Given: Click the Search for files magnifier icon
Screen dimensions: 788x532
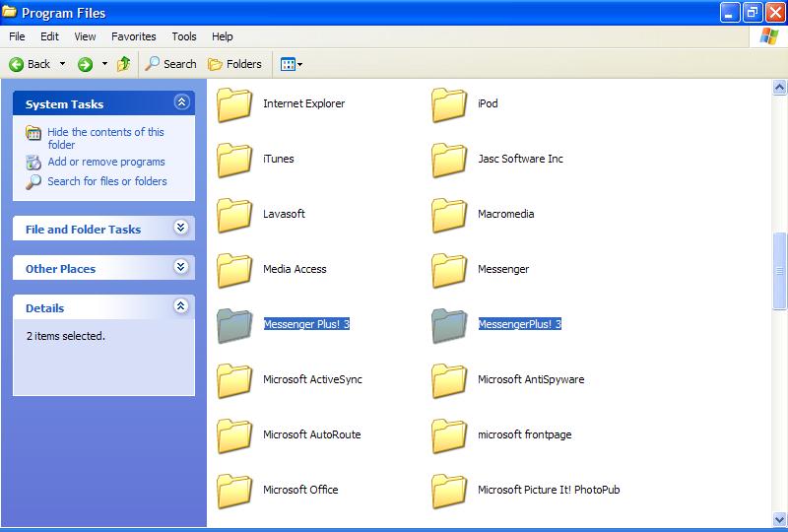Looking at the screenshot, I should click(33, 181).
